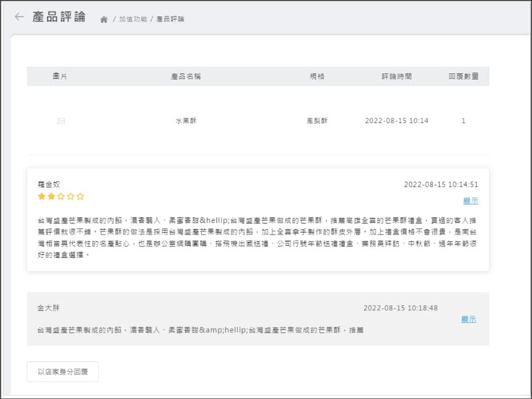
Task: Click the back arrow beside 產品評論 title
Action: 19,17
